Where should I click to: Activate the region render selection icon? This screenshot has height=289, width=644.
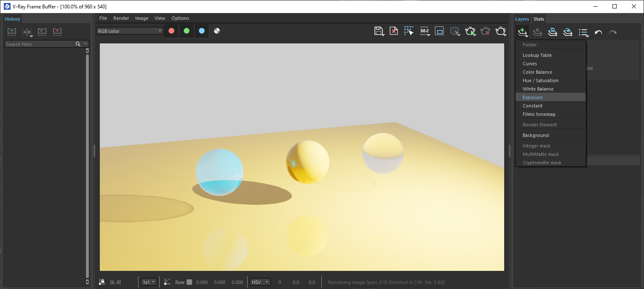[x=409, y=31]
